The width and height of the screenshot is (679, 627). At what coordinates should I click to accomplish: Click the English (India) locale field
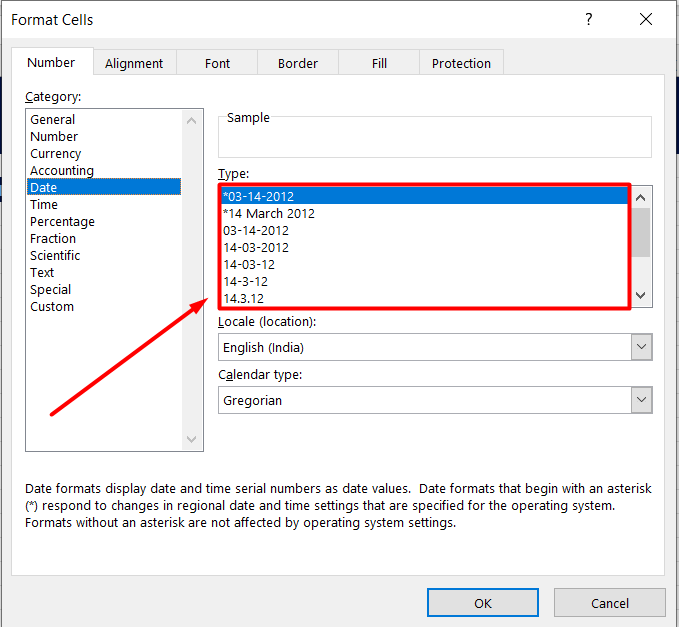pyautogui.click(x=424, y=347)
